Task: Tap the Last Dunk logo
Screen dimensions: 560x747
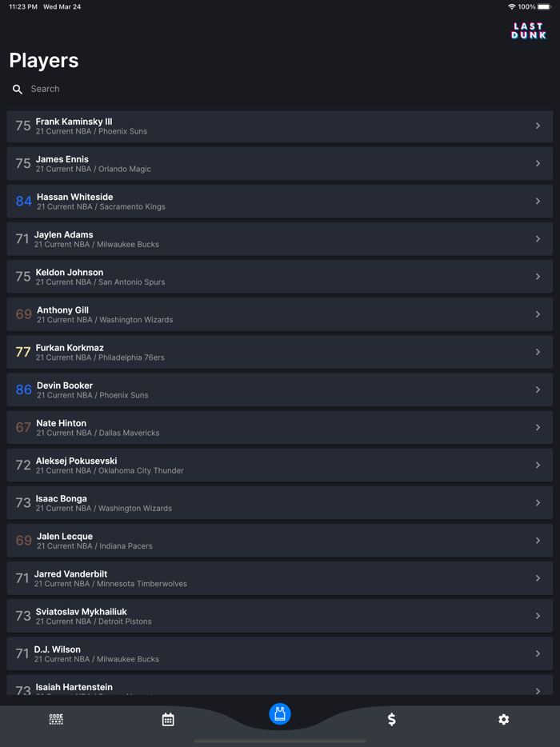Action: pos(529,31)
